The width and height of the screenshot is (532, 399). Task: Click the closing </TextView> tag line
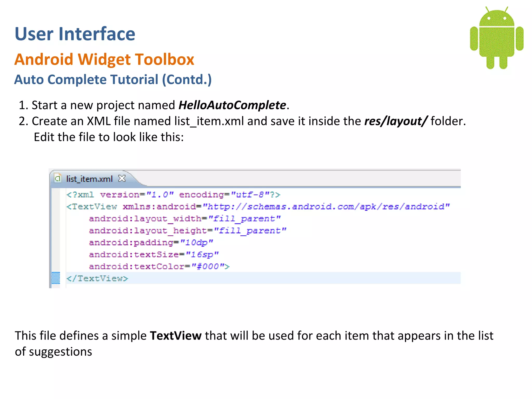pyautogui.click(x=97, y=278)
